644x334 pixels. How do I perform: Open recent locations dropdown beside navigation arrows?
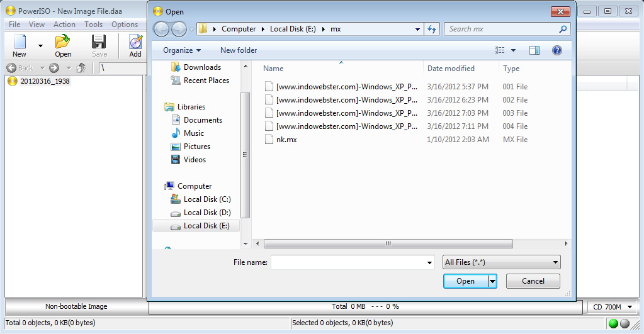click(x=191, y=29)
